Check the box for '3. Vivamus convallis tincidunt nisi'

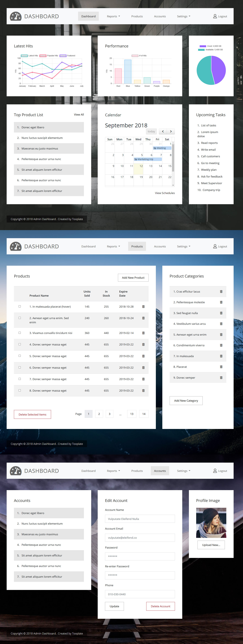(x=19, y=333)
